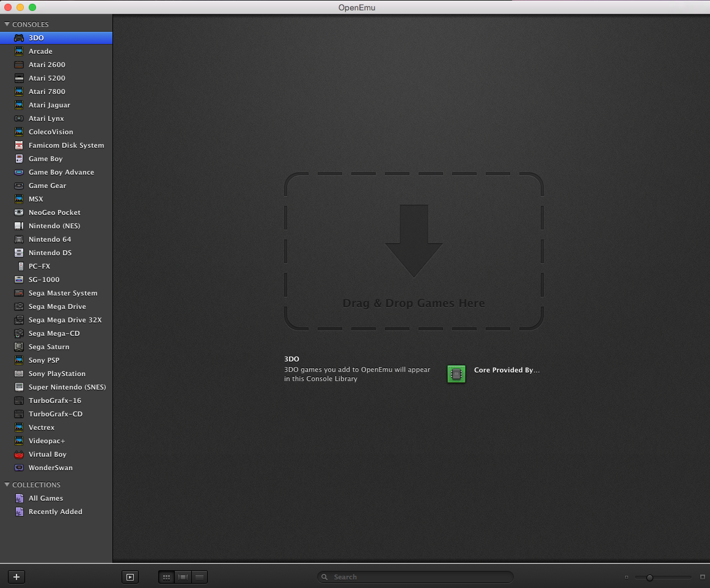Select Famicom Disk System icon

click(19, 145)
